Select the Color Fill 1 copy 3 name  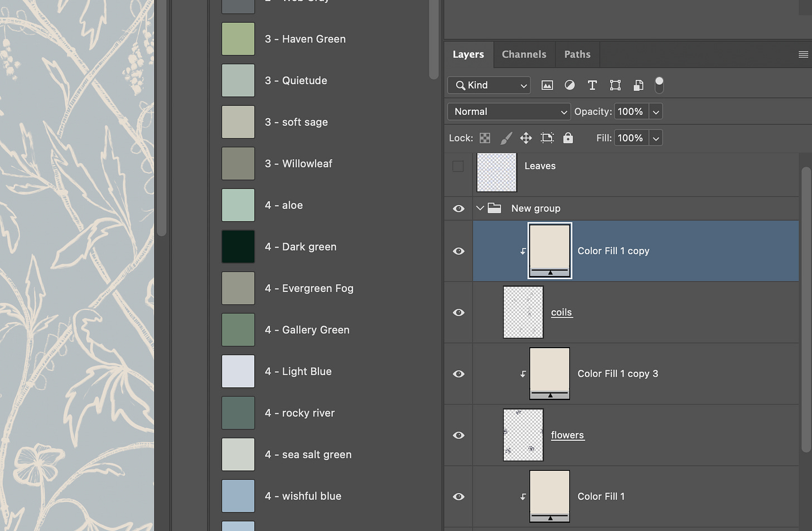pos(618,374)
